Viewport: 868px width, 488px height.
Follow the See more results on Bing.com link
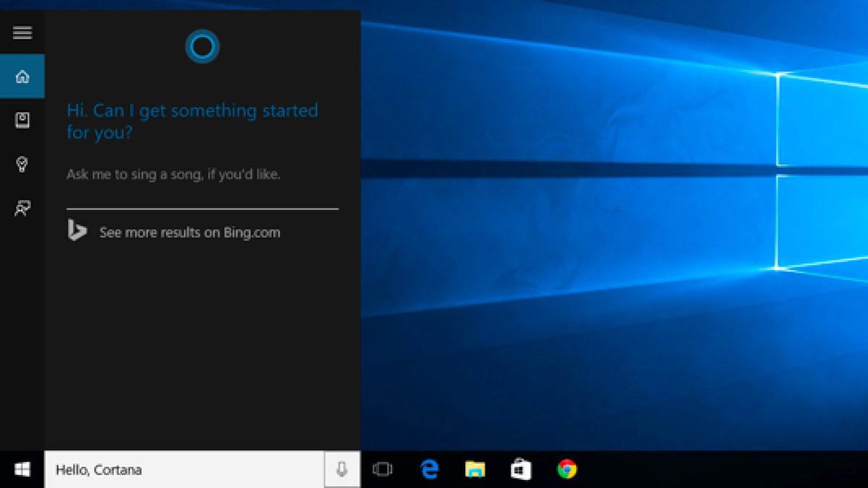pos(190,232)
